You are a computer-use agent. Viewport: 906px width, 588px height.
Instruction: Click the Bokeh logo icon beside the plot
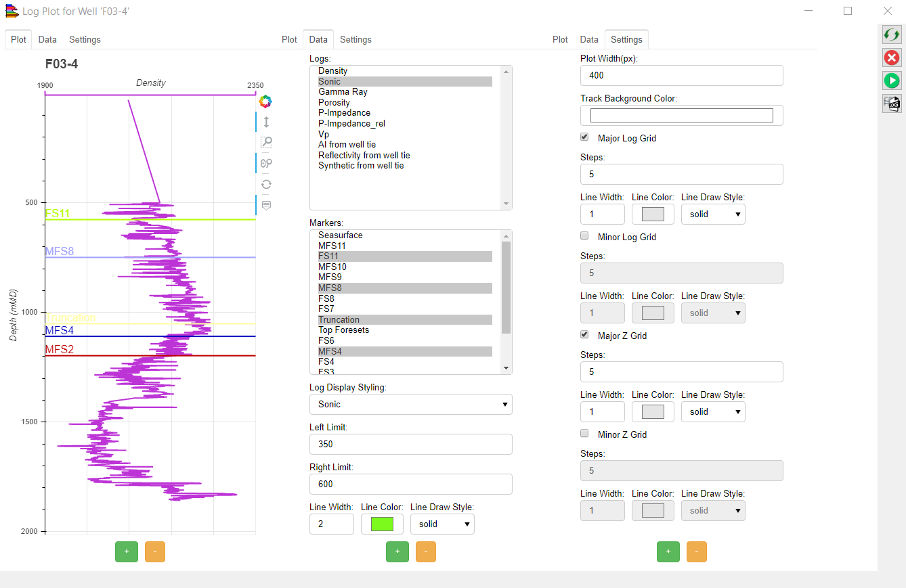click(265, 101)
